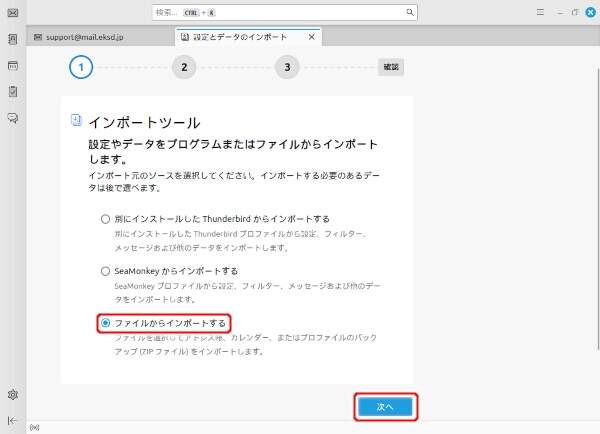Click the vertical scrollbar on the right
Viewport: 600px width, 434px height.
tap(598, 209)
